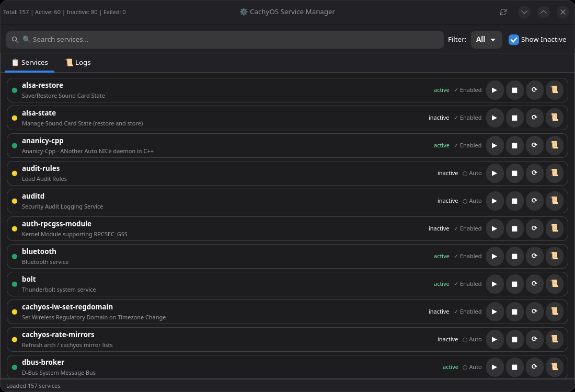Stop the bolt Thunderbolt service
The width and height of the screenshot is (575, 392).
pos(514,284)
